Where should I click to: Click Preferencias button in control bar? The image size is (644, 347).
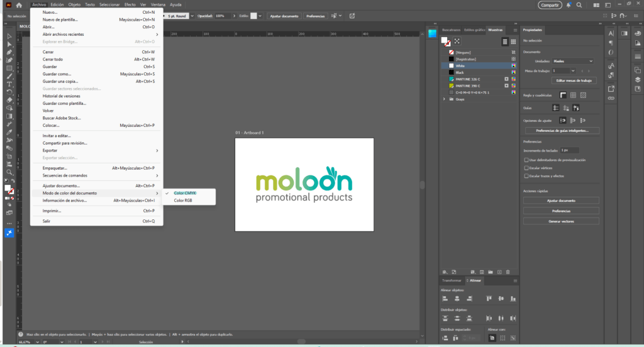point(316,16)
